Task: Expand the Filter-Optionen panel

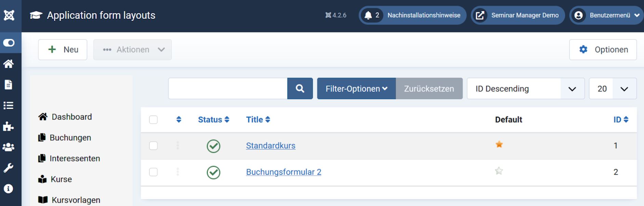Action: pos(356,88)
